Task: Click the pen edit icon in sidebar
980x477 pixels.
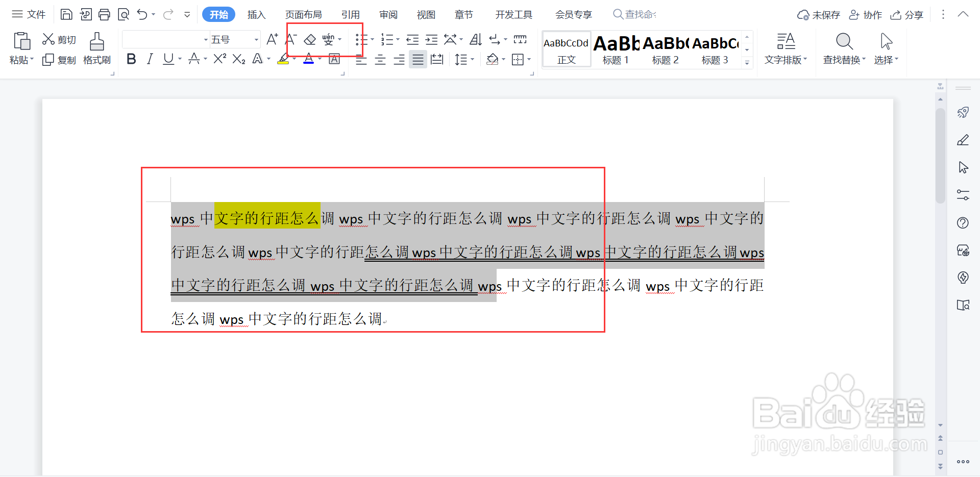Action: 963,140
